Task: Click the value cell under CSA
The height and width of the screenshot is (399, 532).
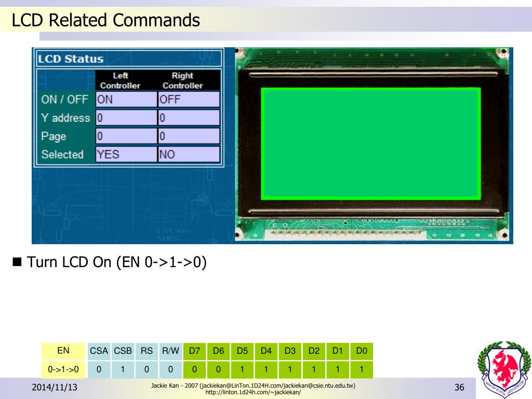Action: [x=99, y=369]
